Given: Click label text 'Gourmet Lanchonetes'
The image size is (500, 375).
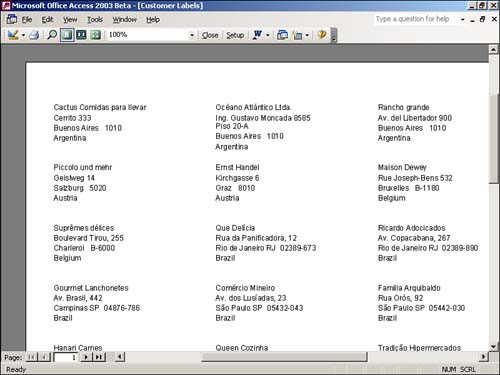Looking at the screenshot, I should (91, 288).
